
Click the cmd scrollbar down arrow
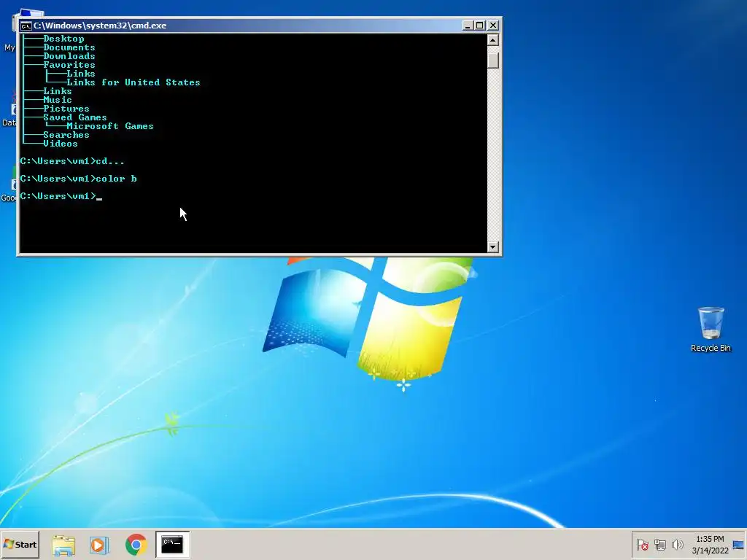pyautogui.click(x=493, y=246)
